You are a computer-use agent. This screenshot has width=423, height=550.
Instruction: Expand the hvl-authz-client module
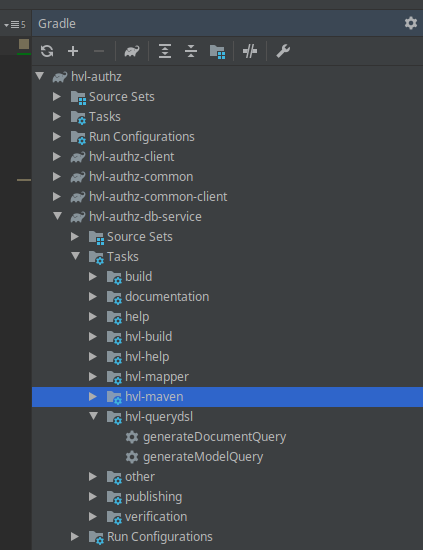tap(57, 156)
